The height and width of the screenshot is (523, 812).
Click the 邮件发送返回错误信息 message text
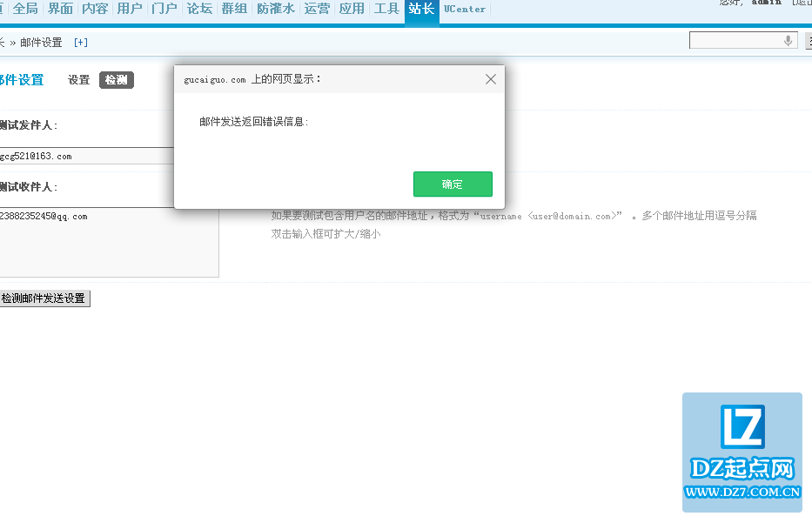(x=254, y=122)
